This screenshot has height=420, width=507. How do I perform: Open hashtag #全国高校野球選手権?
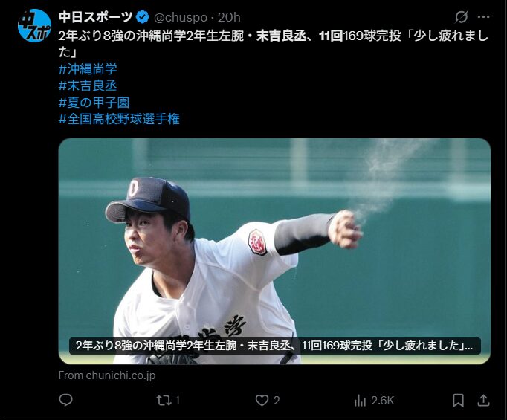[119, 119]
